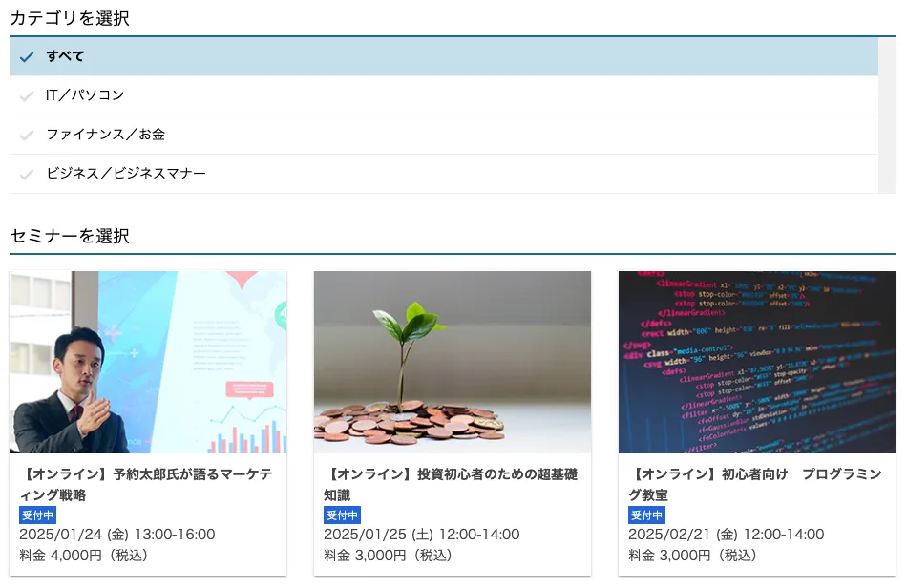
Task: Click the checkmark icon beside IT／パソコン
Action: pos(27,95)
